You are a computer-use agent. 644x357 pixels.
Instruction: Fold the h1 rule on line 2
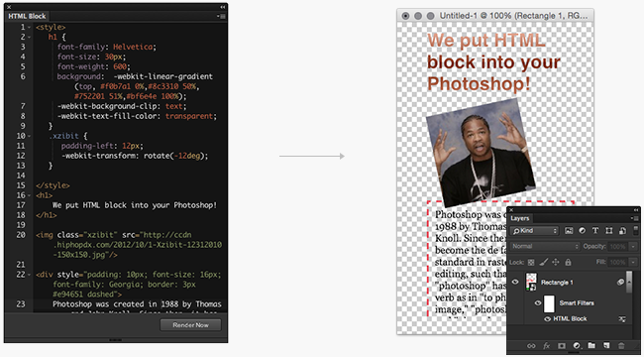(x=30, y=37)
